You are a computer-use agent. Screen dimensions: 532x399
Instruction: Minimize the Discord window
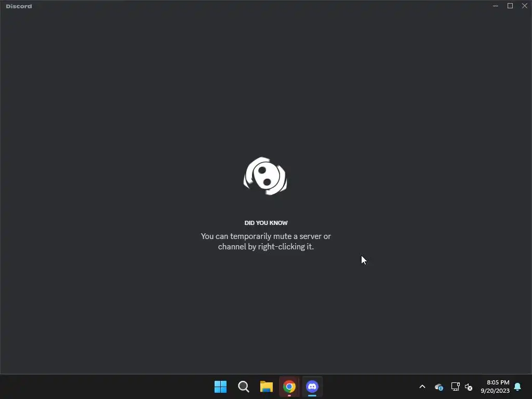pos(495,6)
